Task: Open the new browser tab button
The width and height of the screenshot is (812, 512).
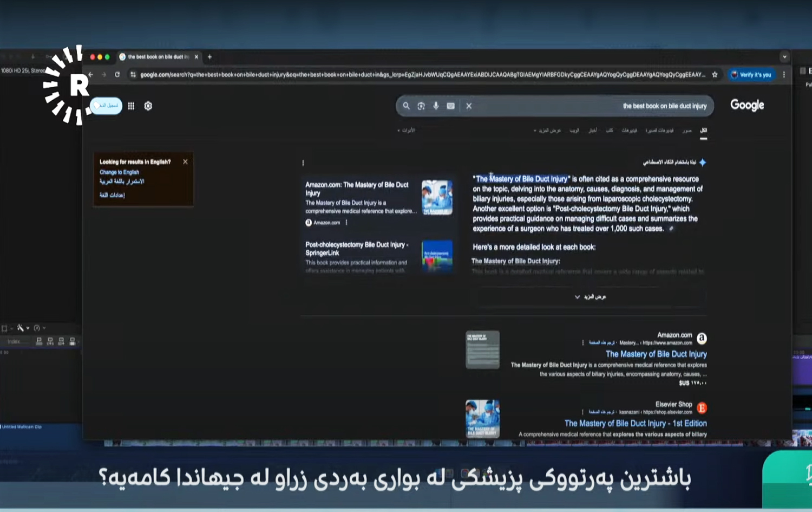Action: point(210,57)
